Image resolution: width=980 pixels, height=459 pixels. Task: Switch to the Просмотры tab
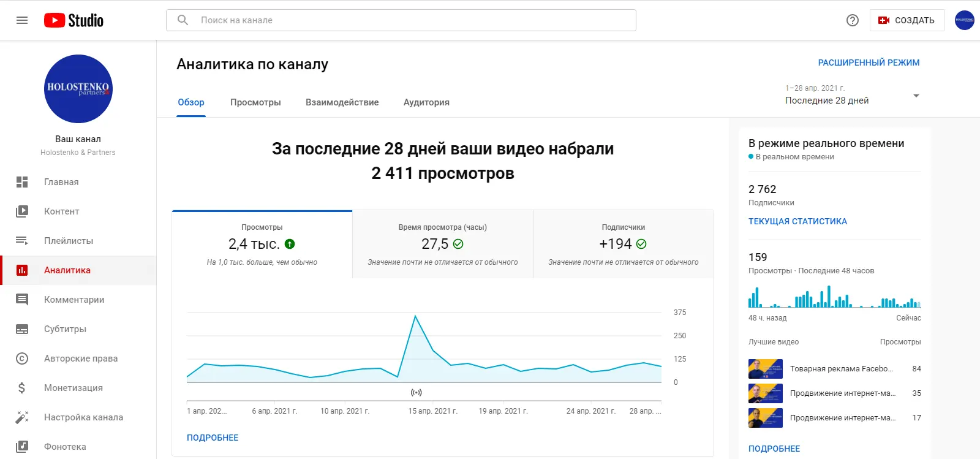coord(255,102)
